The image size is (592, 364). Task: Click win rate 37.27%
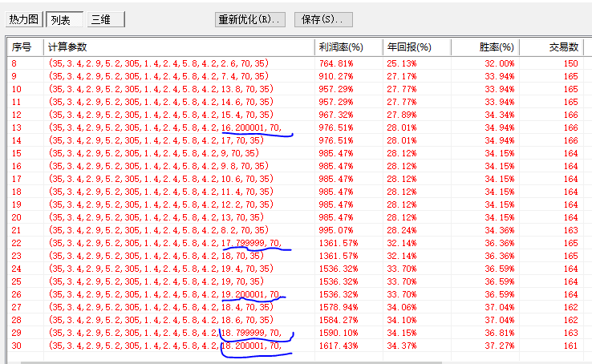point(500,346)
